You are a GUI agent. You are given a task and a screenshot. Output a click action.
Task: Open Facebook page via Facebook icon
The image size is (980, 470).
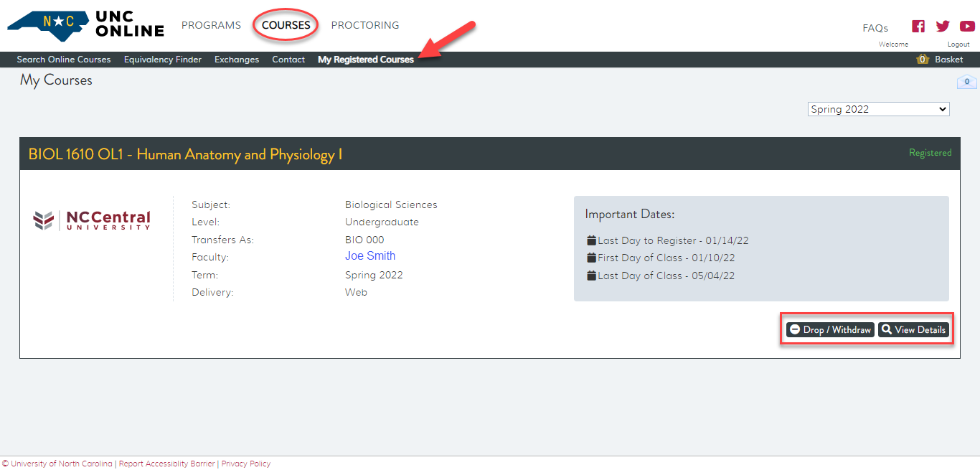918,26
